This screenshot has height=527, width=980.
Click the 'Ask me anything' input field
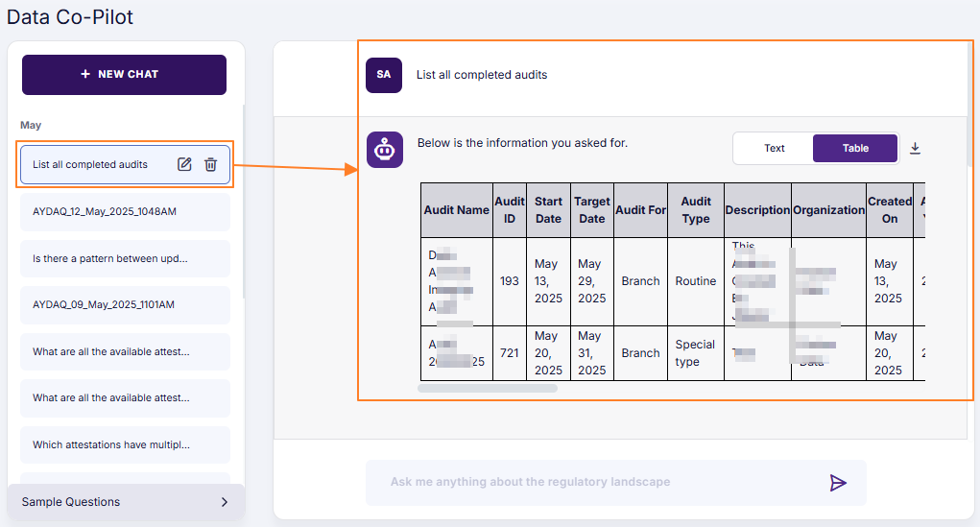(595, 482)
